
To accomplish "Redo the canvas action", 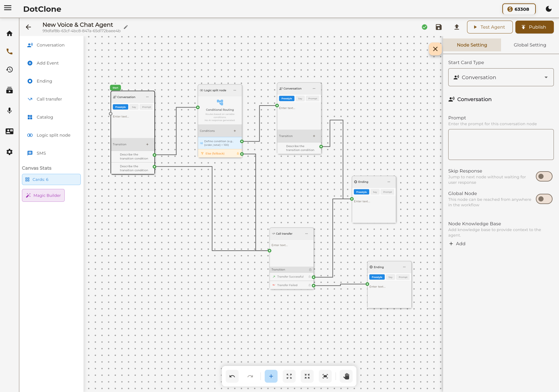I will tap(250, 376).
